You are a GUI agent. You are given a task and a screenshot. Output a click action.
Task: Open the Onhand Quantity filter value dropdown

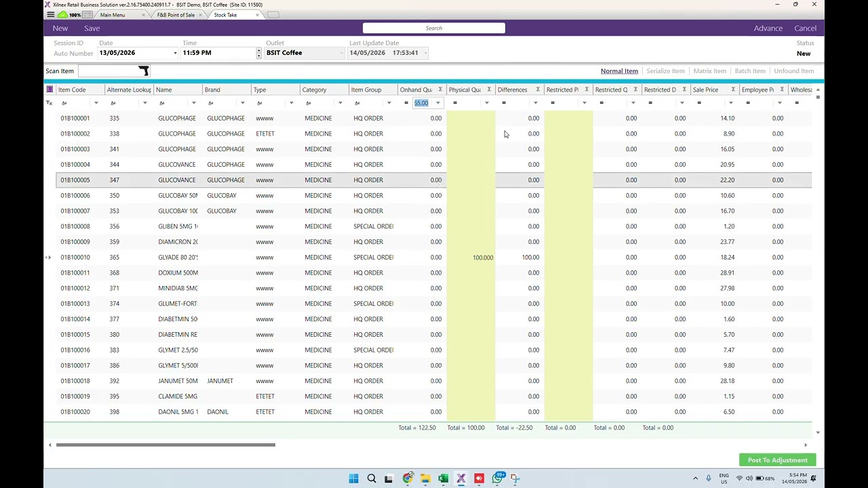coord(437,103)
